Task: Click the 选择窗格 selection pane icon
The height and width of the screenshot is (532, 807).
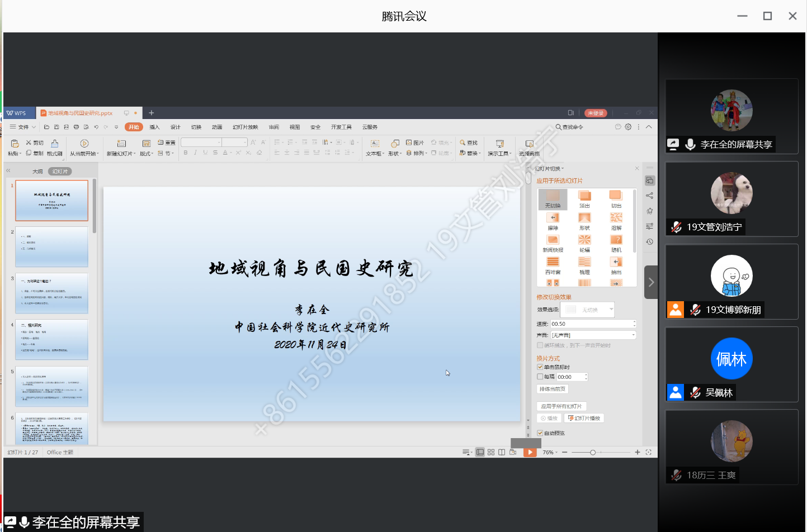Action: (x=529, y=144)
